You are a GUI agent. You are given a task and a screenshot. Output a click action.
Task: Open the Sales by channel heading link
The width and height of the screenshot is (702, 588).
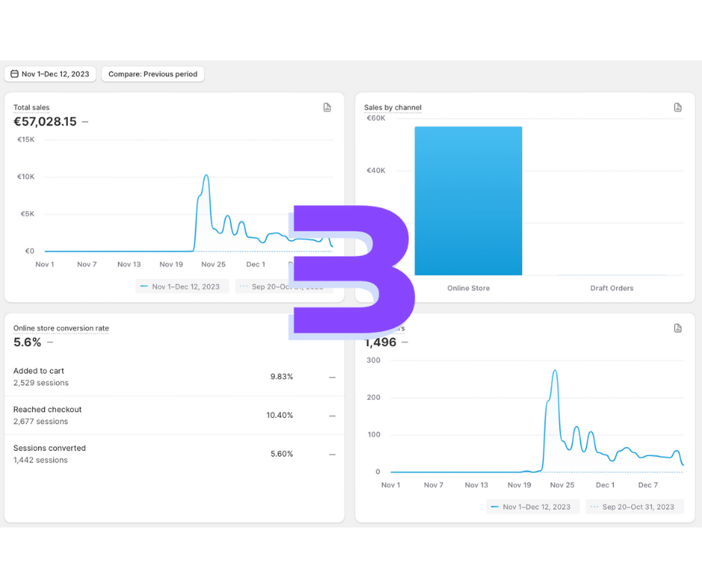pyautogui.click(x=393, y=107)
